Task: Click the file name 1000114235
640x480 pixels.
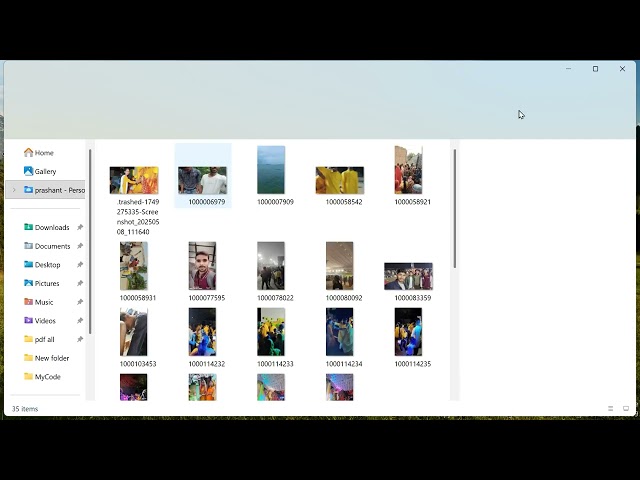Action: 413,364
